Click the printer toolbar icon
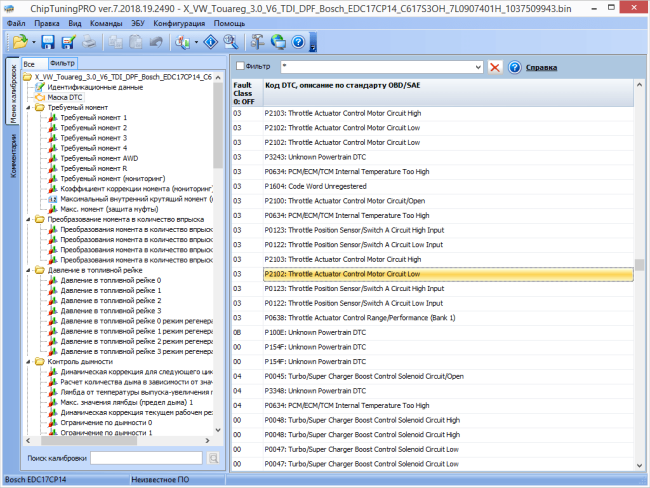The width and height of the screenshot is (650, 488). pyautogui.click(x=89, y=42)
